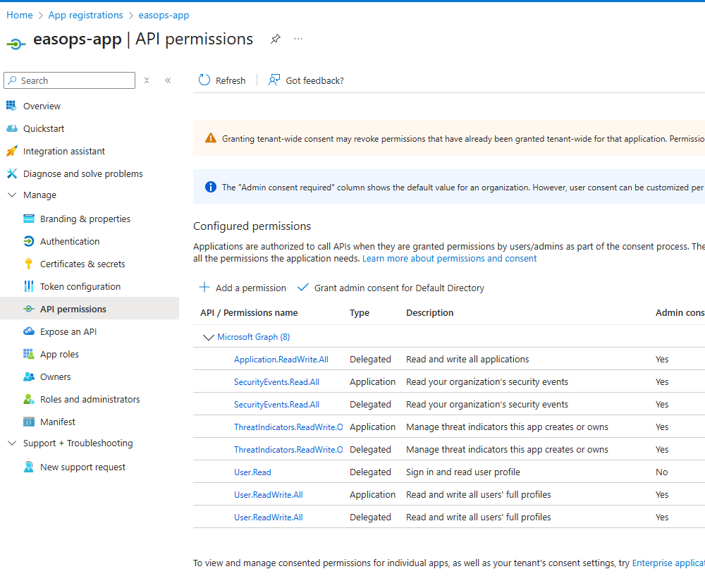The height and width of the screenshot is (588, 705).
Task: Open the ellipsis more options menu
Action: click(x=298, y=39)
